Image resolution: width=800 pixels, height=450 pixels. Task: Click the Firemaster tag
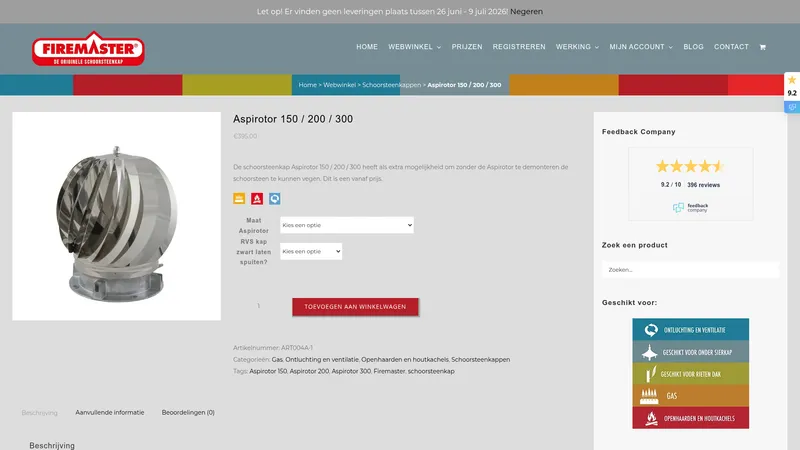(x=389, y=371)
